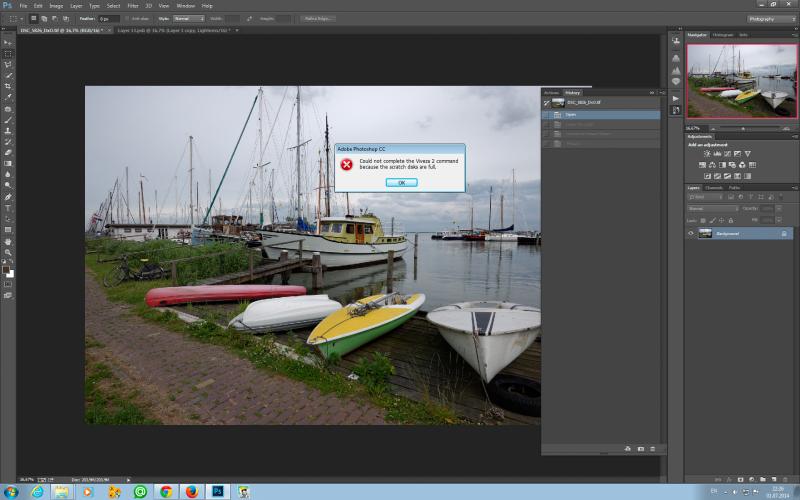Switch to the Actions tab
Image resolution: width=800 pixels, height=500 pixels.
coord(552,93)
